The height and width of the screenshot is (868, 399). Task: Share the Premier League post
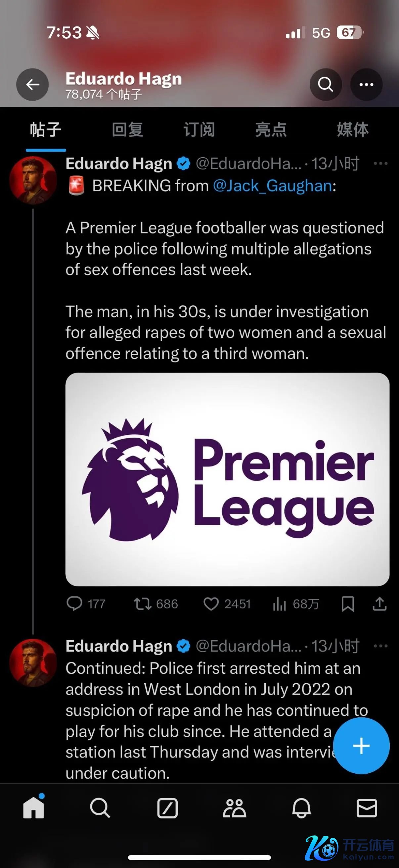point(379,604)
